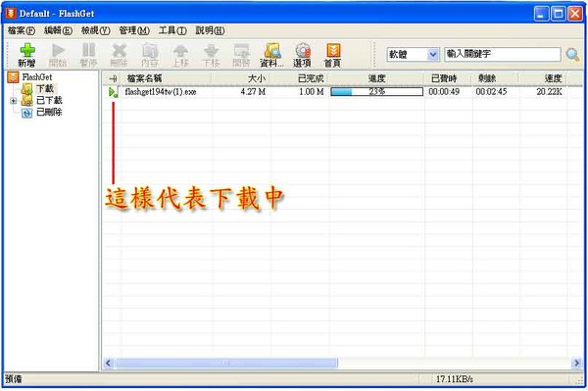Viewport: 588px width, 391px height.
Task: Click the status column header pin icon
Action: 113,78
